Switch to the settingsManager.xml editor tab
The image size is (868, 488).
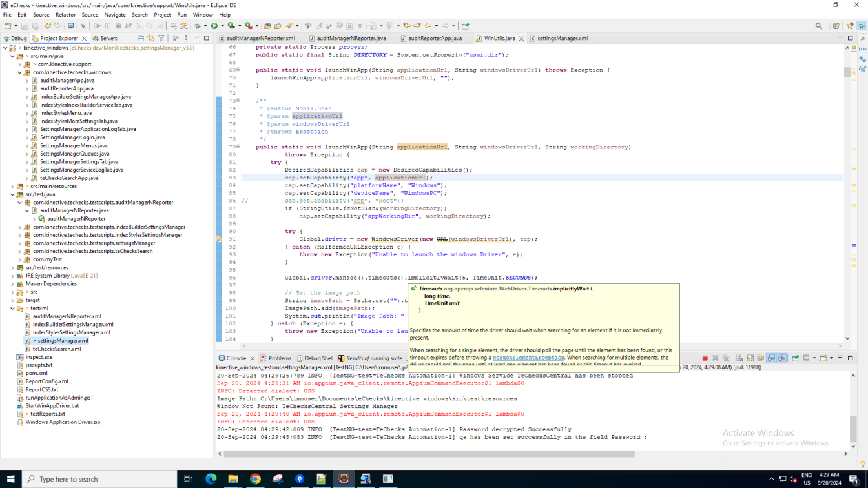pyautogui.click(x=562, y=38)
